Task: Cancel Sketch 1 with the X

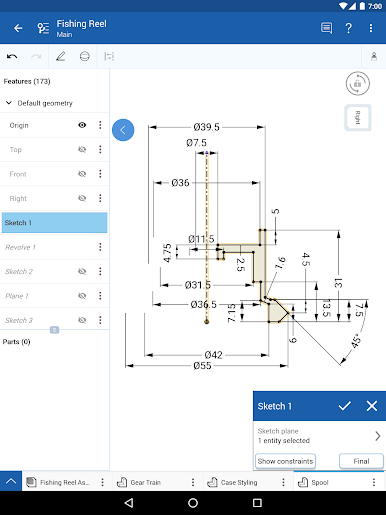Action: (x=372, y=406)
